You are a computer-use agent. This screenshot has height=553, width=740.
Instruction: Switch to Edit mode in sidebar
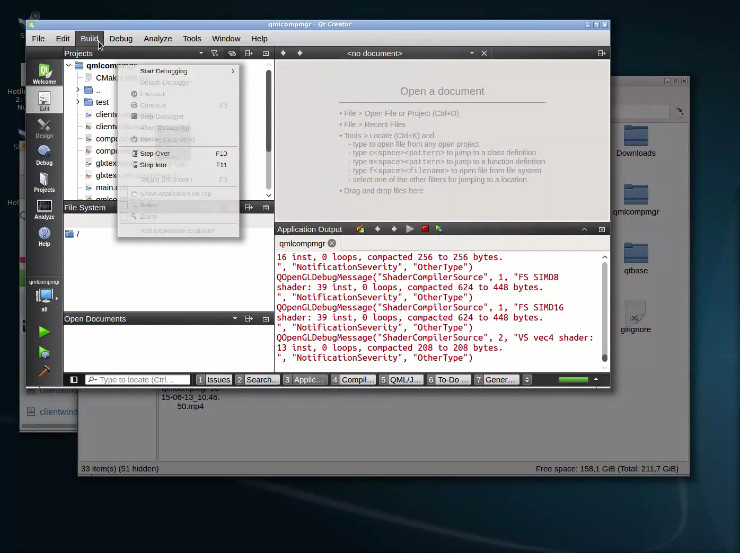(x=44, y=101)
